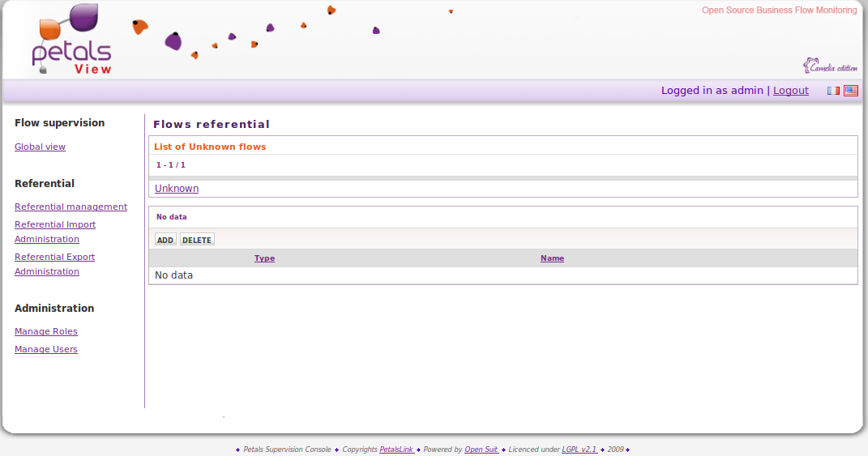Viewport: 868px width, 456px height.
Task: Switch language using the US flag
Action: 850,91
